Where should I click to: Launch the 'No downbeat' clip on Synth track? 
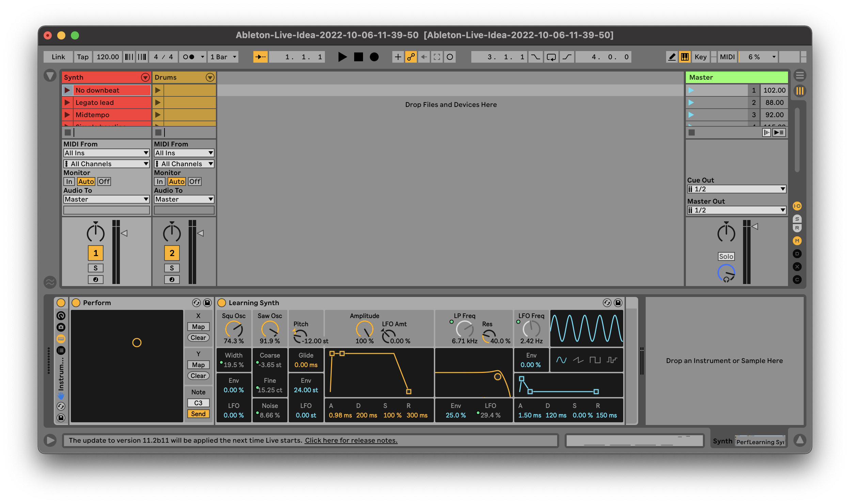pyautogui.click(x=67, y=90)
